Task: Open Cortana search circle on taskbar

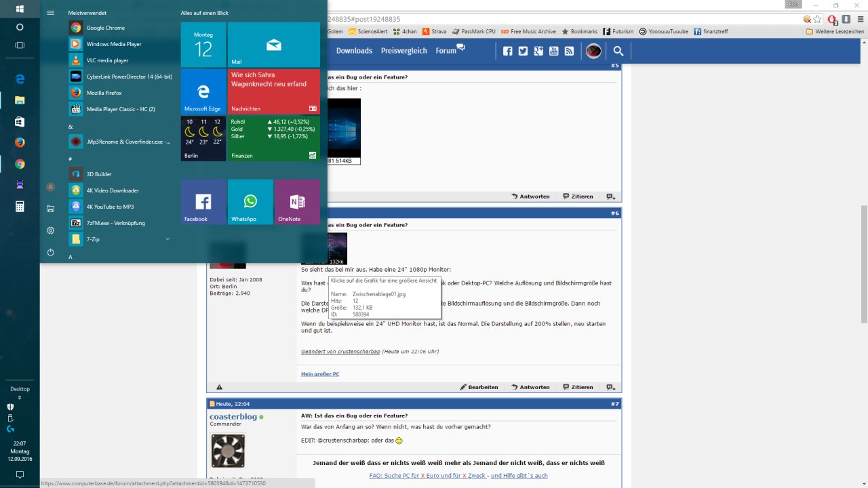Action: (x=20, y=27)
